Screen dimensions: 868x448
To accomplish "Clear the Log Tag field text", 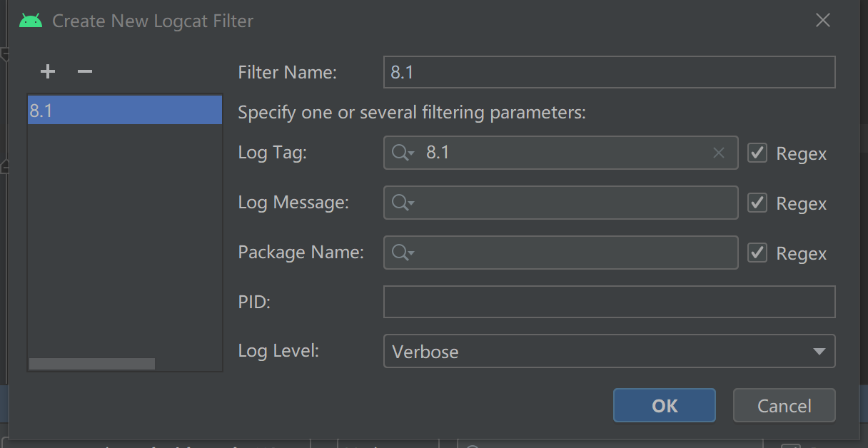I will pyautogui.click(x=719, y=153).
